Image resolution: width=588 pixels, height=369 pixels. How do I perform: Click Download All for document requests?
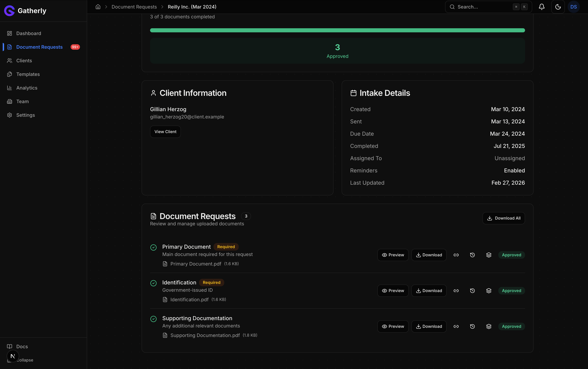pyautogui.click(x=503, y=218)
